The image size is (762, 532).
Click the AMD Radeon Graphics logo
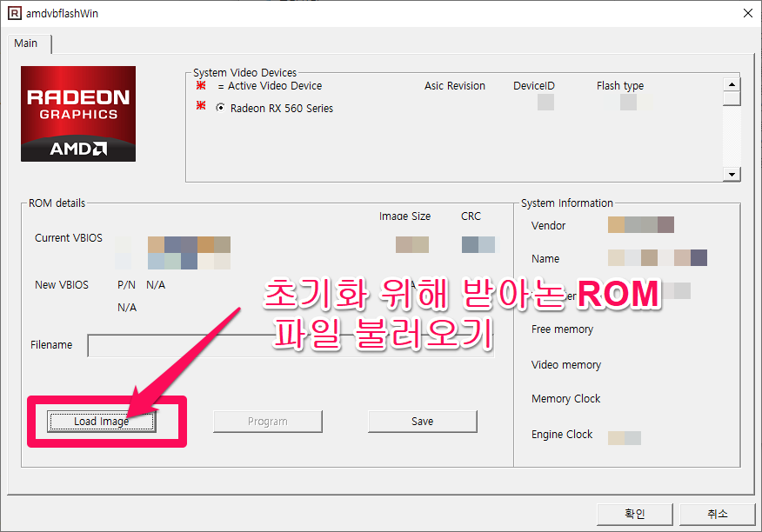pos(77,113)
